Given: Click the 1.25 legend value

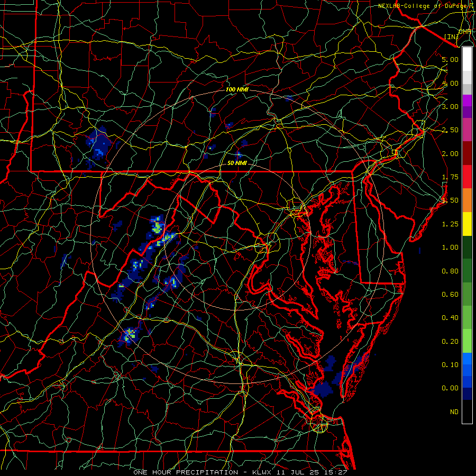Looking at the screenshot, I should pos(450,224).
